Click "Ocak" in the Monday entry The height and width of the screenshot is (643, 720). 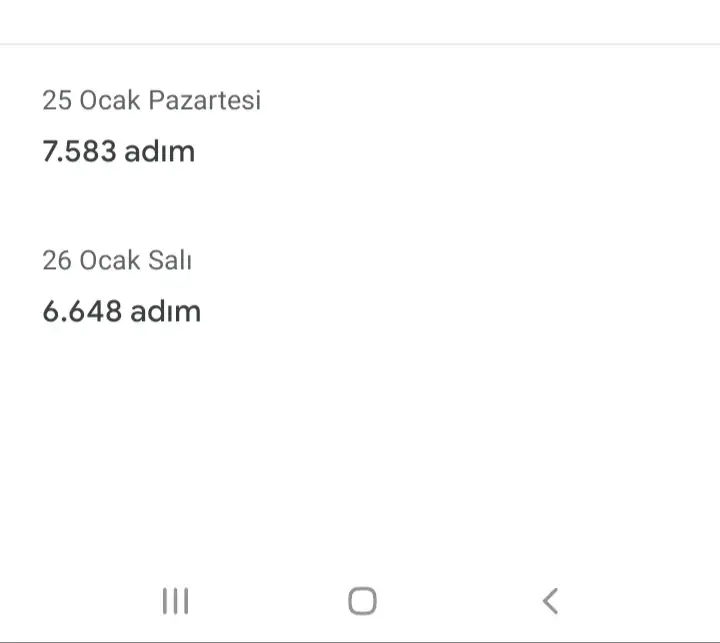pos(110,101)
